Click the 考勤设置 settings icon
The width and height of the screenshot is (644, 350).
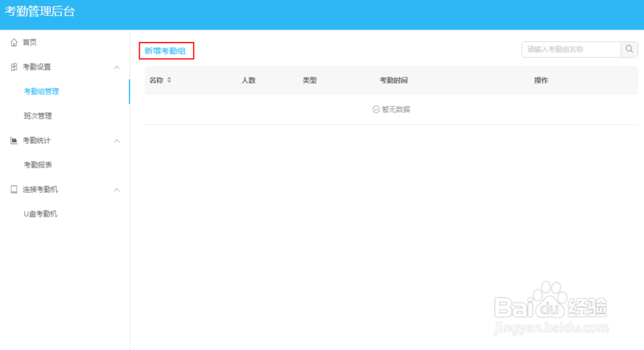coord(14,67)
